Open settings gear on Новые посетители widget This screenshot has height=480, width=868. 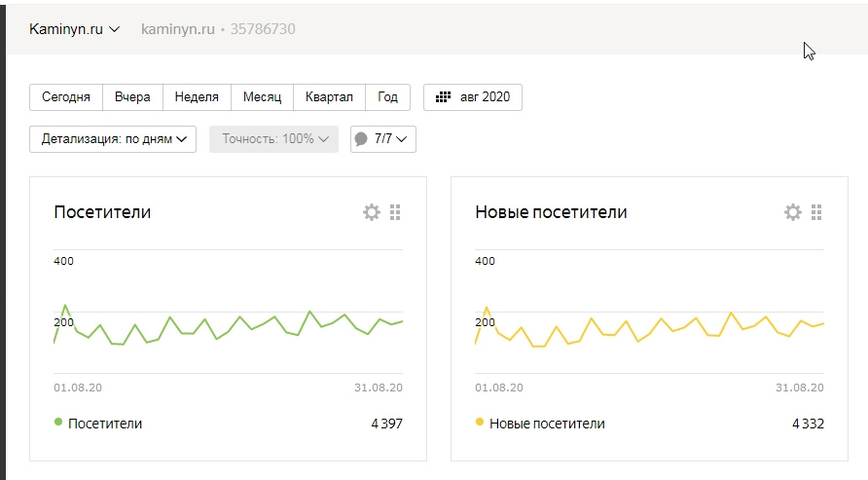[x=793, y=212]
